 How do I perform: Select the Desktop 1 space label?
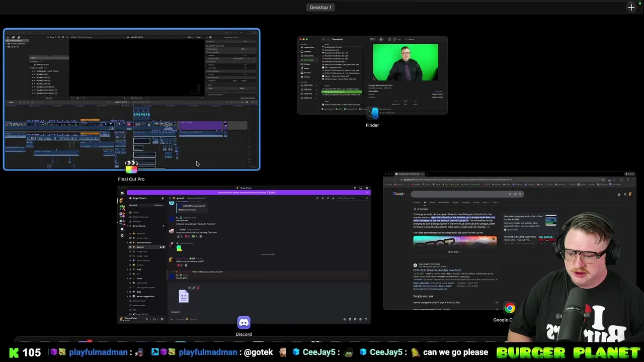click(x=320, y=8)
